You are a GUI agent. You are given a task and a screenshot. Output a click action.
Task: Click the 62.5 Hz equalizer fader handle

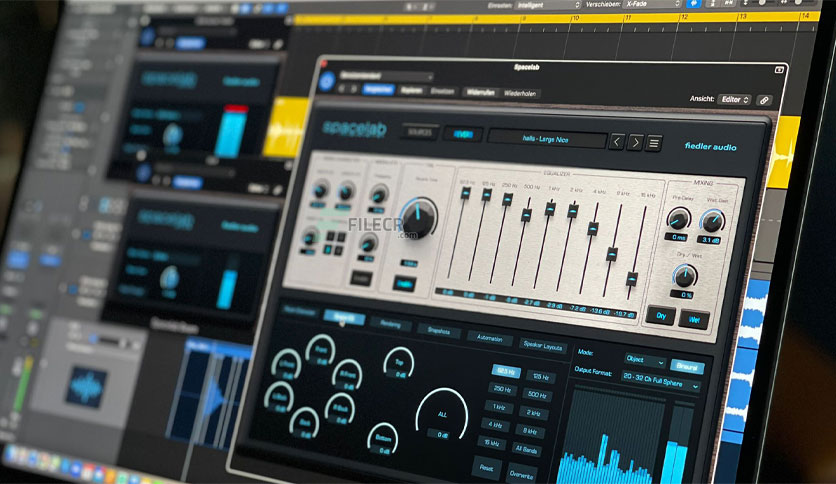(465, 193)
